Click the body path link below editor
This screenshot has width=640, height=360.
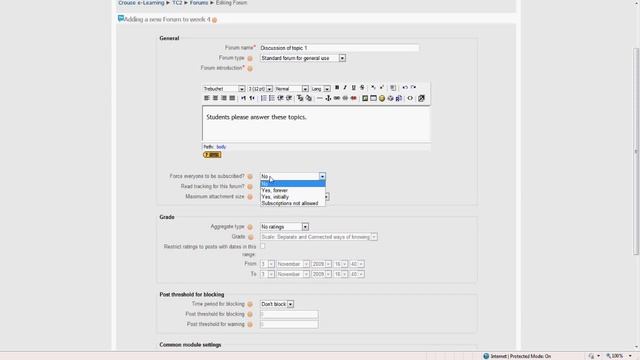[x=221, y=147]
